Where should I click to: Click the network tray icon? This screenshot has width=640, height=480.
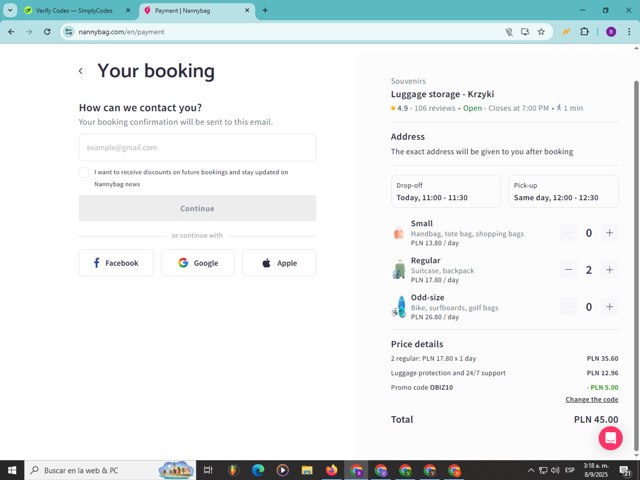tap(543, 470)
